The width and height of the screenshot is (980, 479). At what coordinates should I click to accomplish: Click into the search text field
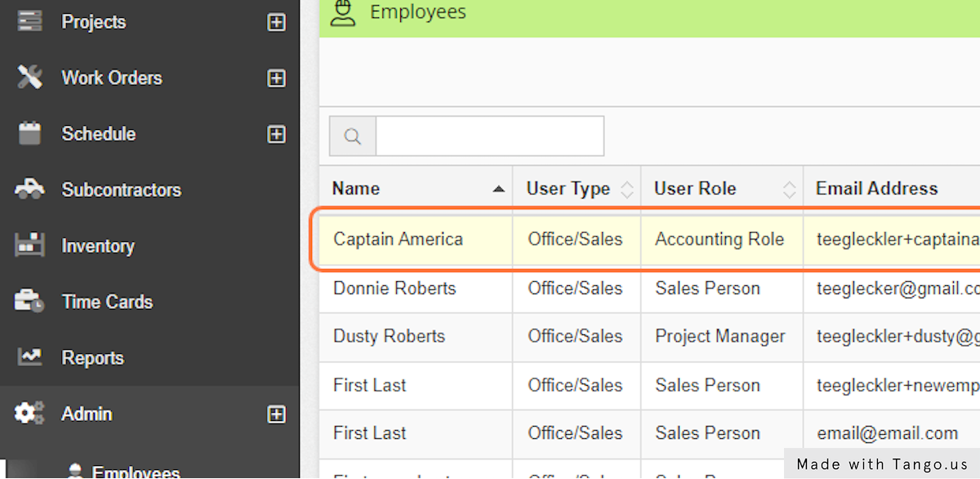[x=489, y=136]
